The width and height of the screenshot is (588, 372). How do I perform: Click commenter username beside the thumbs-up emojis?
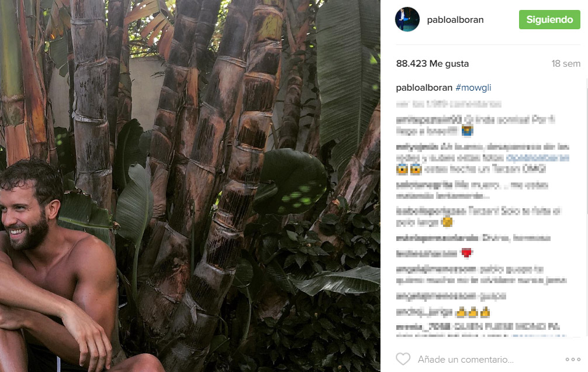pyautogui.click(x=424, y=312)
